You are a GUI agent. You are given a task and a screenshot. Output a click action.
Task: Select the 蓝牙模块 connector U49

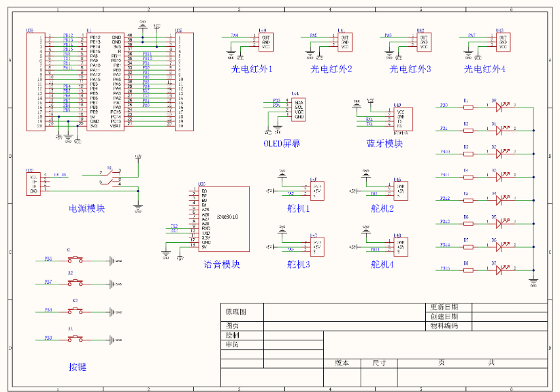(x=403, y=117)
